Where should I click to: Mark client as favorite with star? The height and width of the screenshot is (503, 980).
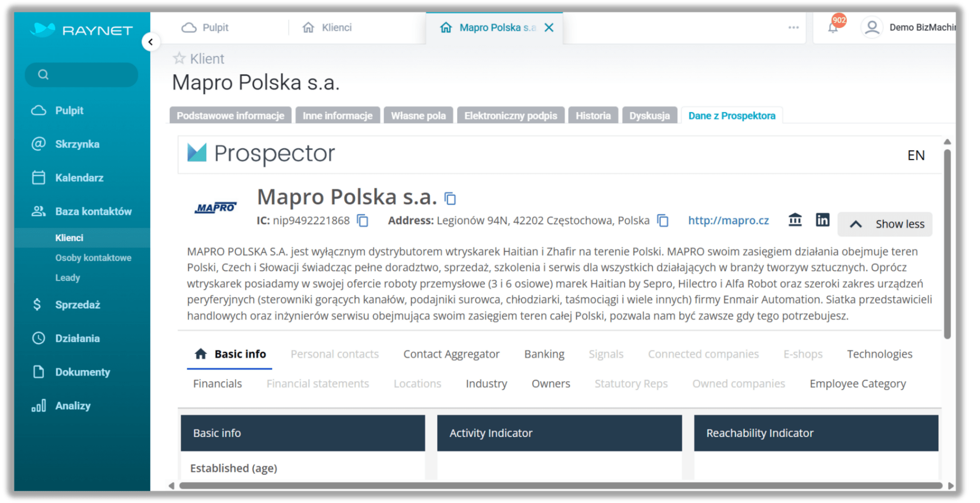point(179,58)
